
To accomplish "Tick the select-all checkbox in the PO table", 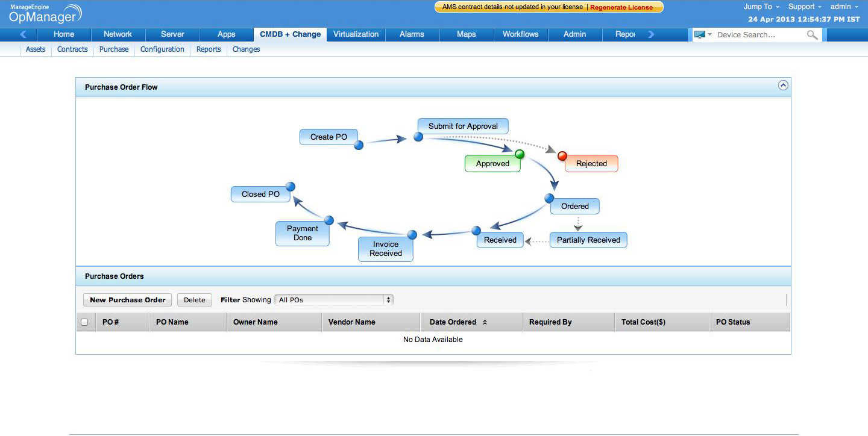I will (x=84, y=322).
